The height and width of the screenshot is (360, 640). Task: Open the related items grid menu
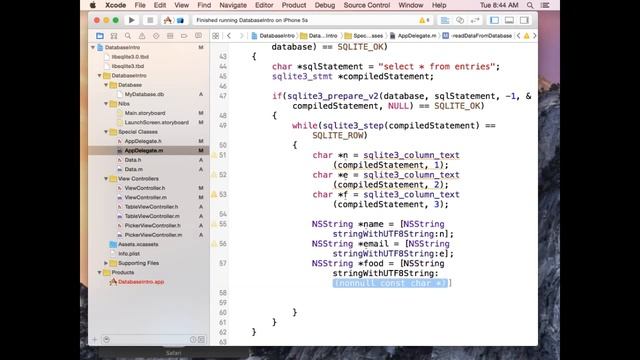(216, 36)
